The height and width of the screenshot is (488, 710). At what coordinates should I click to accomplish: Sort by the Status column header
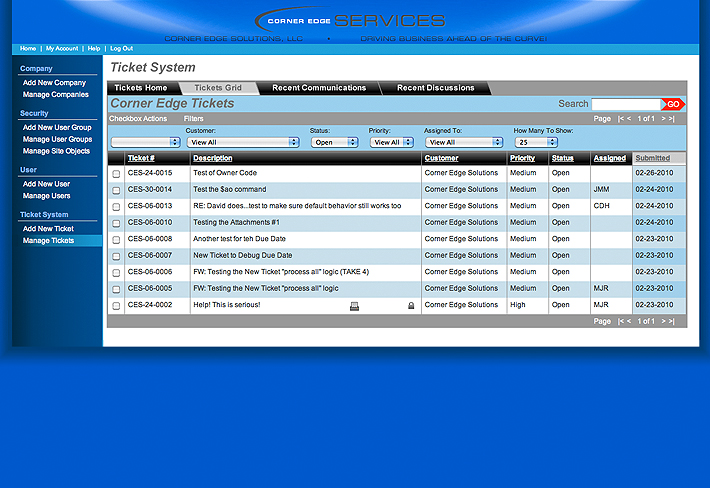tap(562, 158)
